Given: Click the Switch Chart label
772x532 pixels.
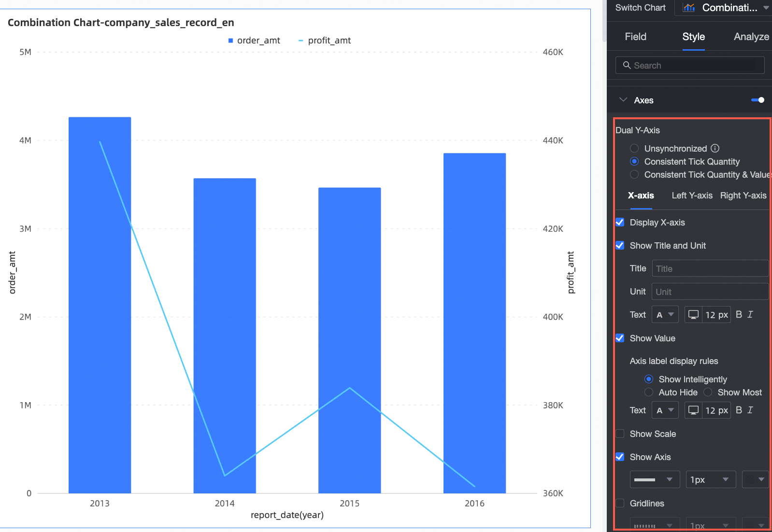Looking at the screenshot, I should click(x=640, y=8).
